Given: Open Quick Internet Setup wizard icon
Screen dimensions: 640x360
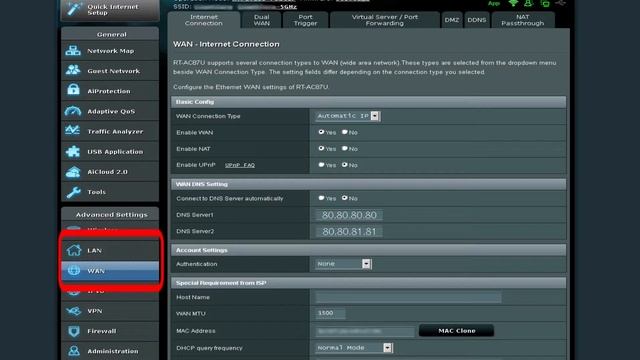Looking at the screenshot, I should (x=75, y=9).
